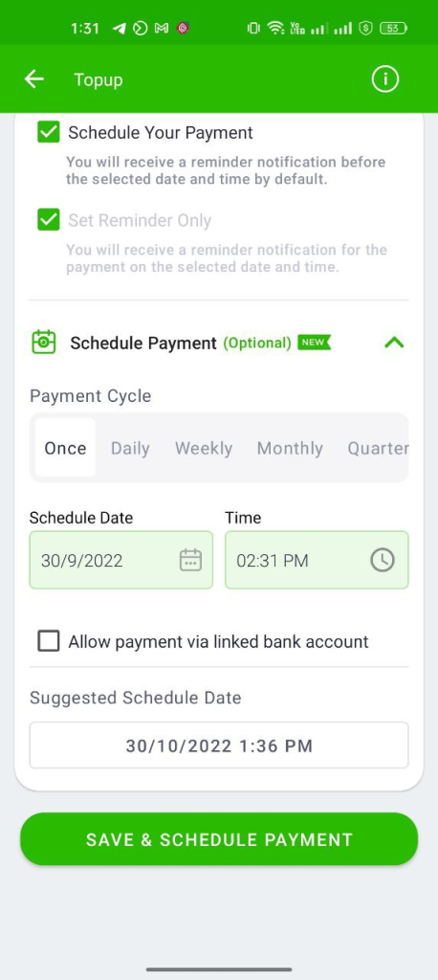The height and width of the screenshot is (980, 438).
Task: Tap the Gmail notification icon in status bar
Action: point(162,28)
